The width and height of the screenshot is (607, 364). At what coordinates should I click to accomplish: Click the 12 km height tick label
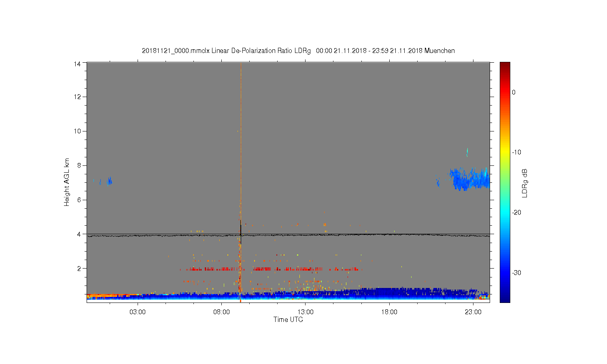point(77,97)
